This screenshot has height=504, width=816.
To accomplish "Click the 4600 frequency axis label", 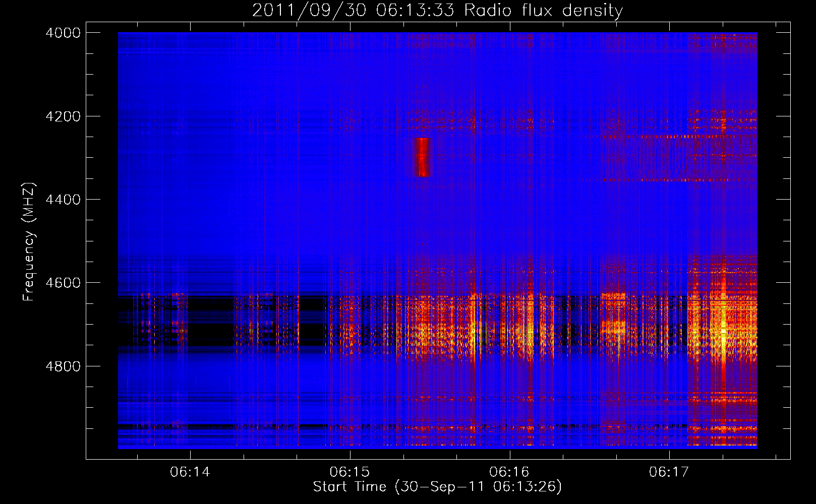I will coord(63,283).
